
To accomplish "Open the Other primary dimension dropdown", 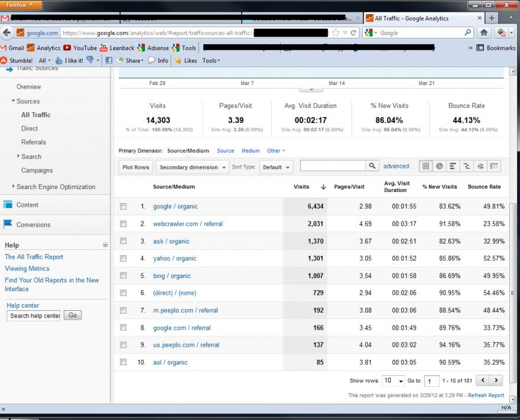I will pyautogui.click(x=276, y=151).
